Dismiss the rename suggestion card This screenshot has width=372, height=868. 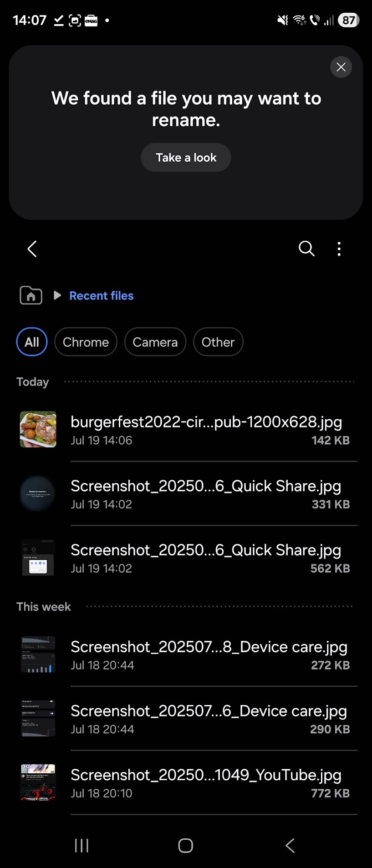tap(341, 67)
